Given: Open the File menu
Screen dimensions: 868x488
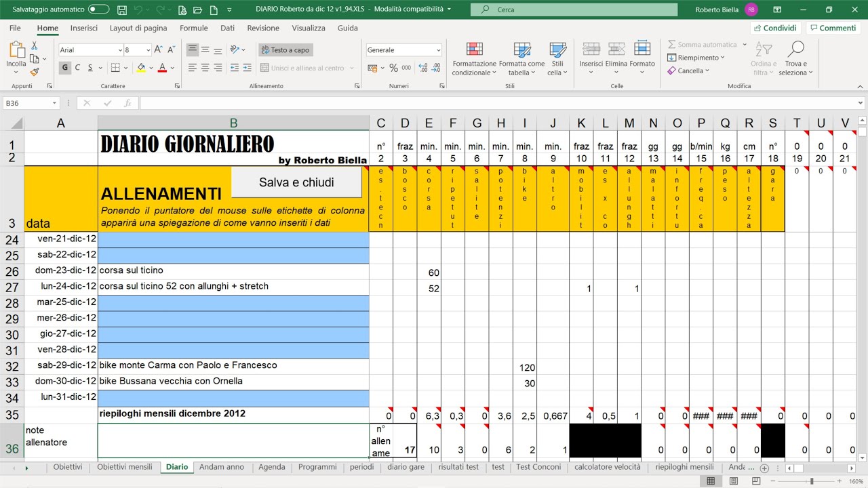Looking at the screenshot, I should [15, 28].
